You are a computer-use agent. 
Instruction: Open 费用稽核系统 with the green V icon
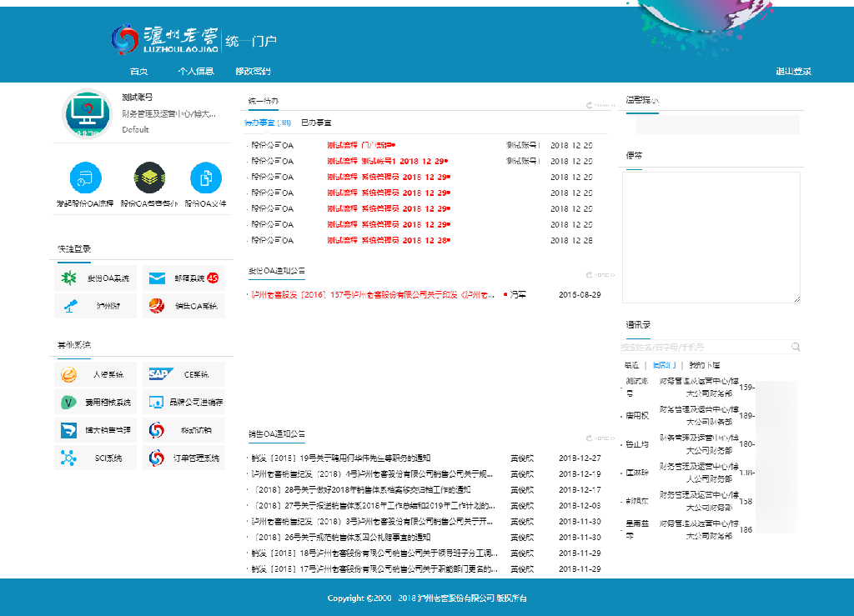coord(95,402)
